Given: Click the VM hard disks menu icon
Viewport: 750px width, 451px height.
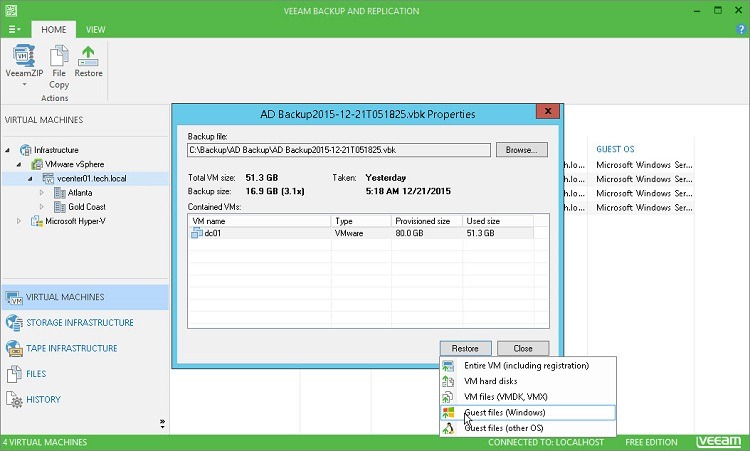Looking at the screenshot, I should pos(448,382).
